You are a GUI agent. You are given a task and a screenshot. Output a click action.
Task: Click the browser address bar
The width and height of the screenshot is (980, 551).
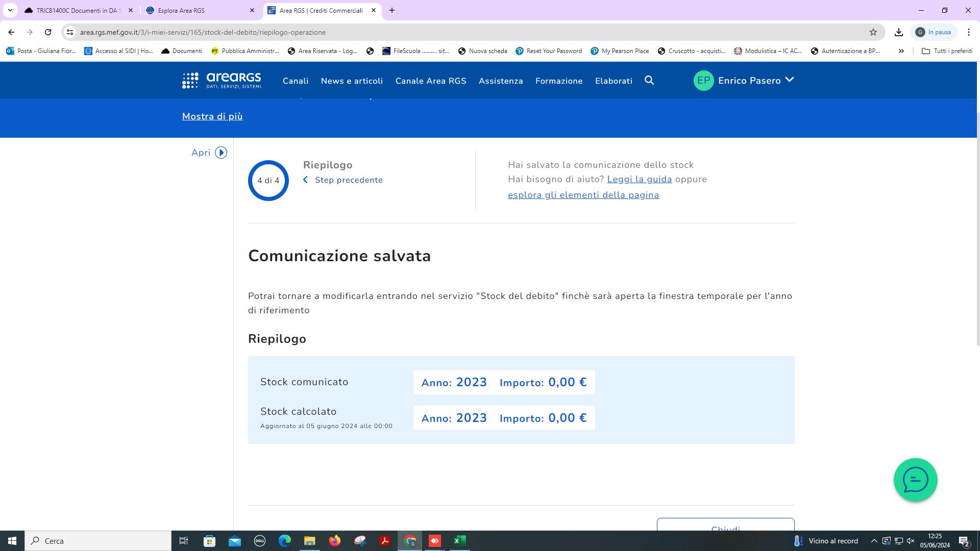click(x=459, y=32)
